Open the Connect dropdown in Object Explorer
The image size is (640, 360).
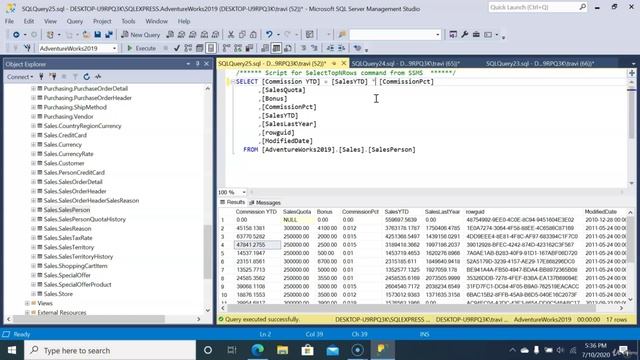click(x=20, y=76)
